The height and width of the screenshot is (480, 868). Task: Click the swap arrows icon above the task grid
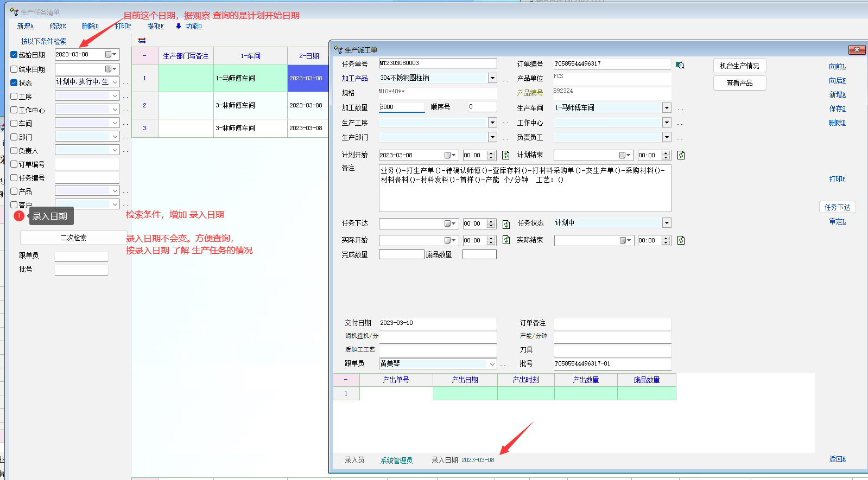point(142,41)
